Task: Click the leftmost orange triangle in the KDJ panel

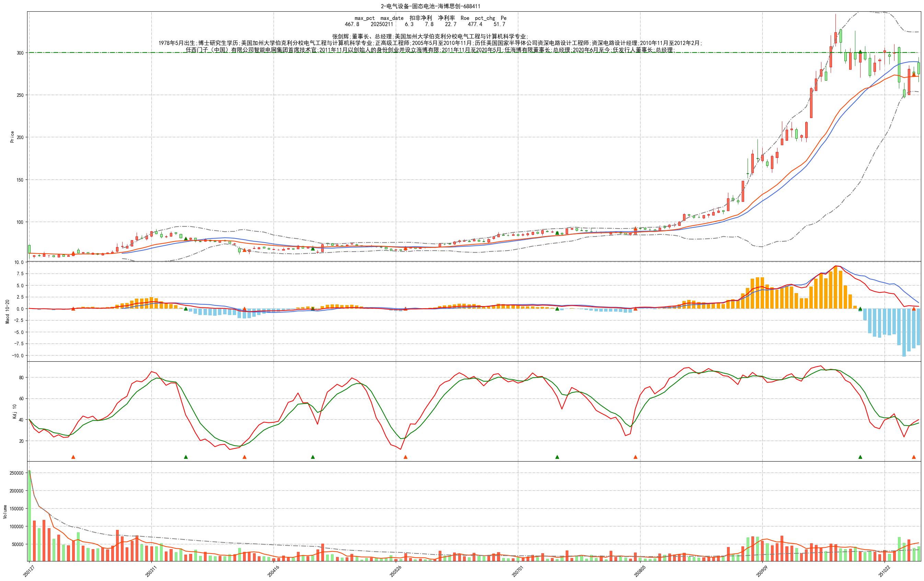Action: [x=73, y=457]
